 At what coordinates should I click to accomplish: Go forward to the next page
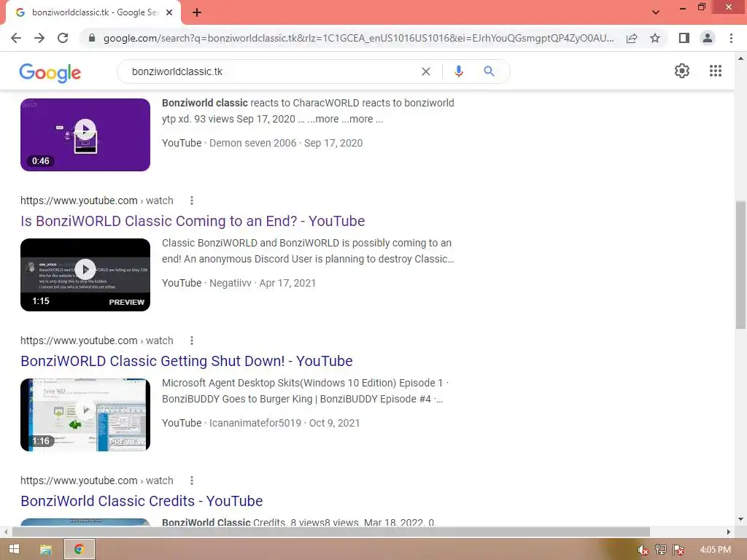coord(39,38)
